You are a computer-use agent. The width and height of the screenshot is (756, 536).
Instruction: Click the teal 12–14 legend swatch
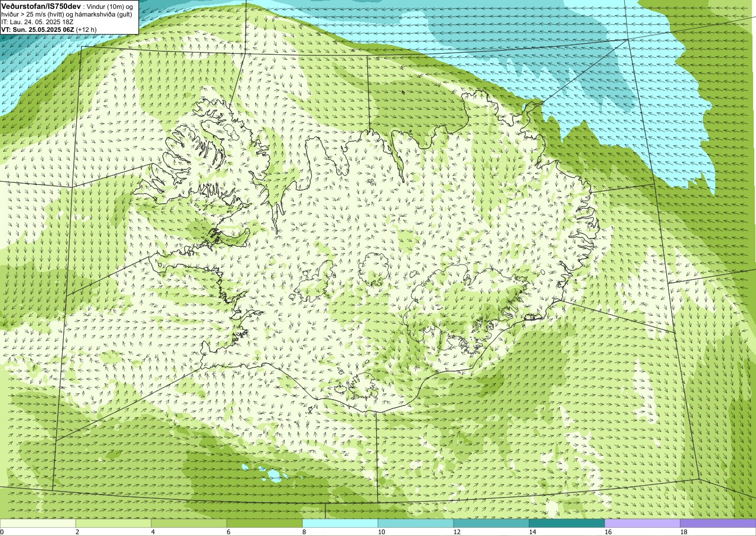click(x=491, y=523)
